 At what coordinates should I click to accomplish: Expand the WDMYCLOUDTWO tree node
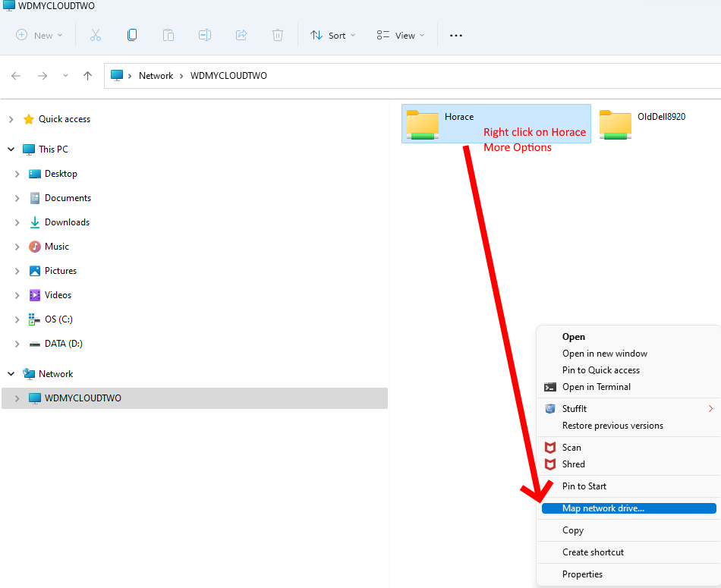[17, 398]
